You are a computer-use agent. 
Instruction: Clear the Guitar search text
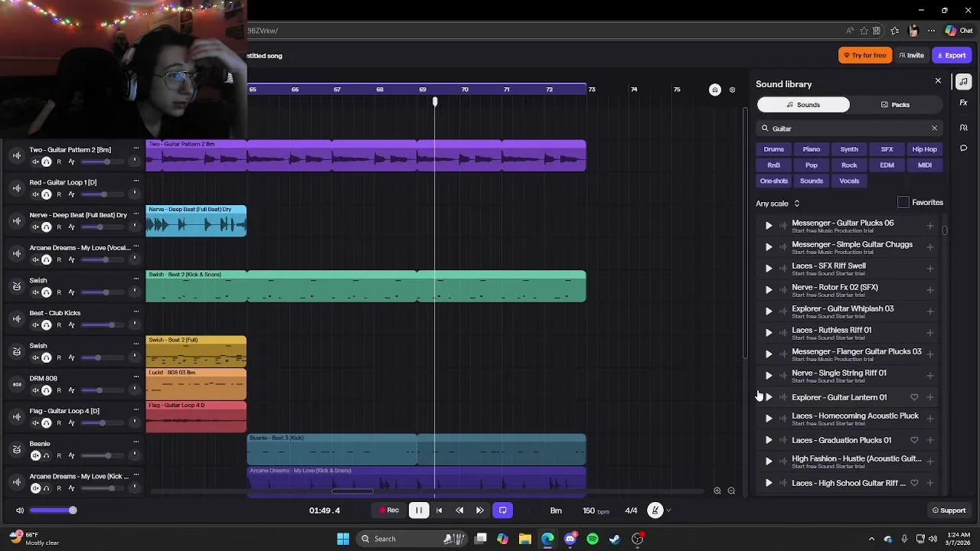934,129
